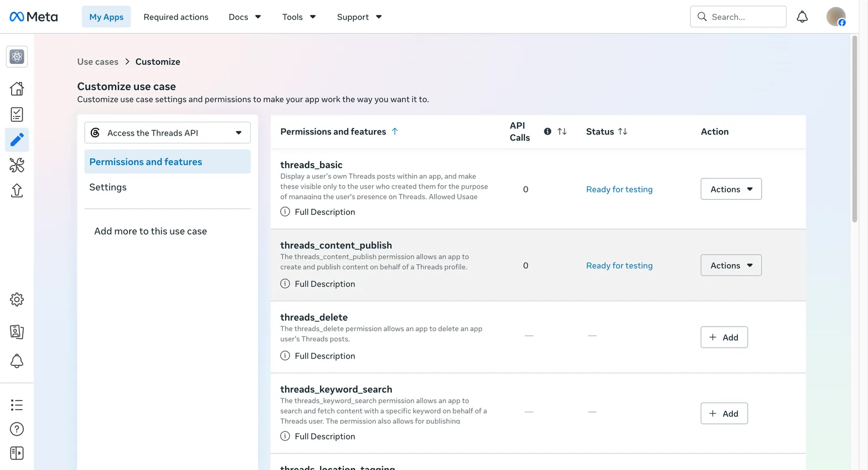Screen dimensions: 868x470
Task: Select the pencil Use cases icon
Action: [x=17, y=140]
